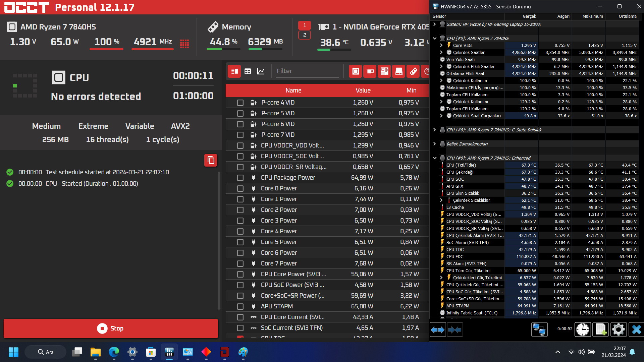Stop the running OCCT CPU test
This screenshot has width=644, height=362.
[111, 328]
